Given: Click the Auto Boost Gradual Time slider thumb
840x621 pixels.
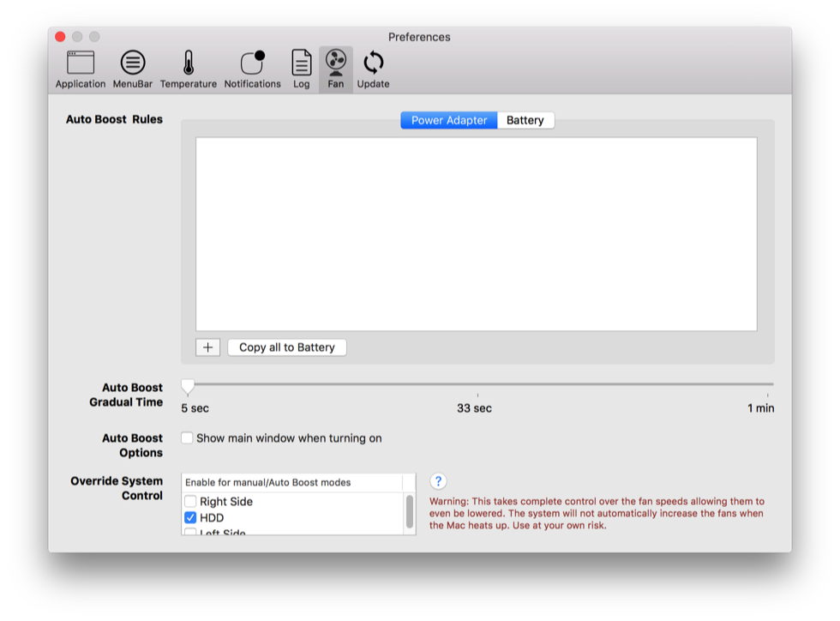Looking at the screenshot, I should point(188,386).
